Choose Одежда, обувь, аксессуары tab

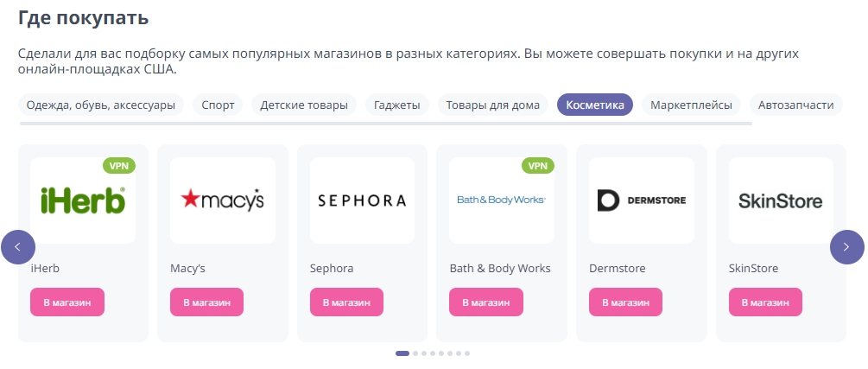coord(100,105)
